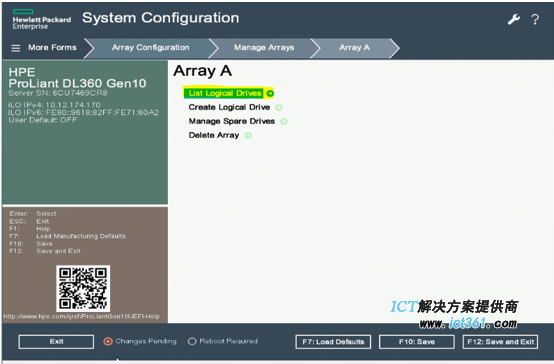Viewport: 554px width, 364px height.
Task: Click the User Default: OFF text
Action: point(43,120)
